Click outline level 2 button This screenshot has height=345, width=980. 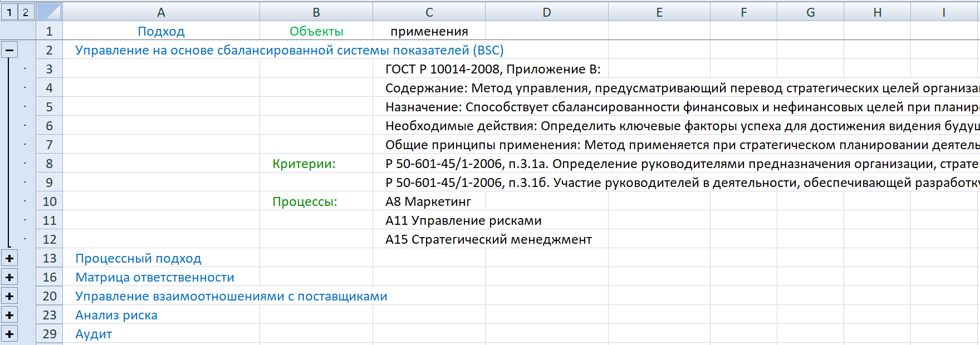tap(26, 12)
